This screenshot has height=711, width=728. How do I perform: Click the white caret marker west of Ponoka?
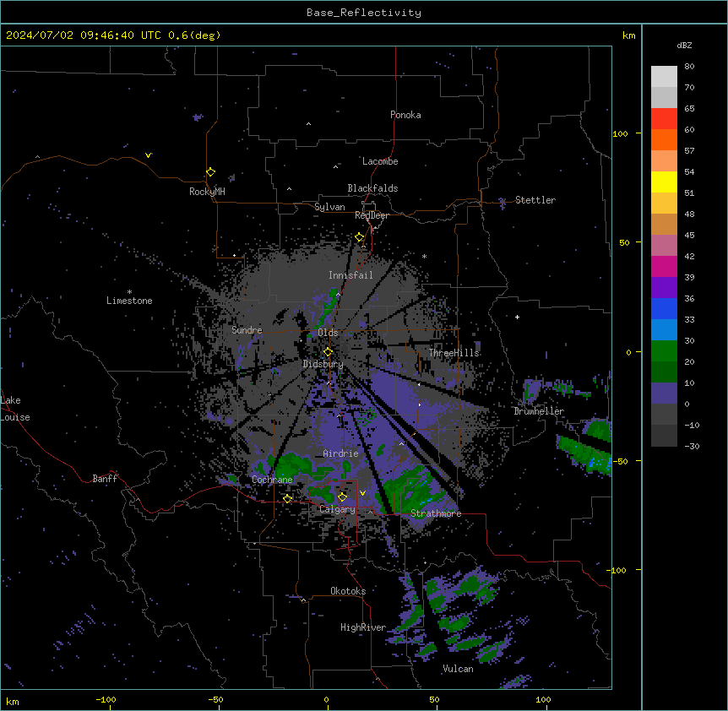[x=308, y=124]
